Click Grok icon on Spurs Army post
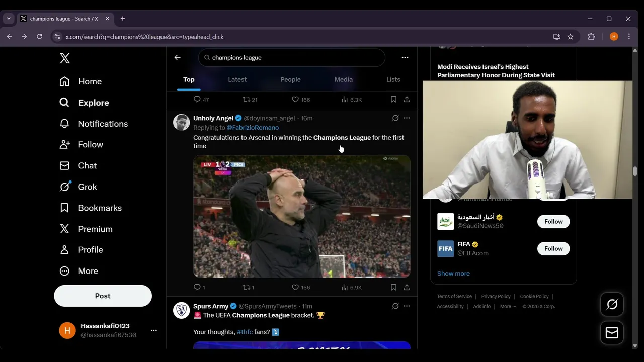This screenshot has width=644, height=362. [x=395, y=306]
